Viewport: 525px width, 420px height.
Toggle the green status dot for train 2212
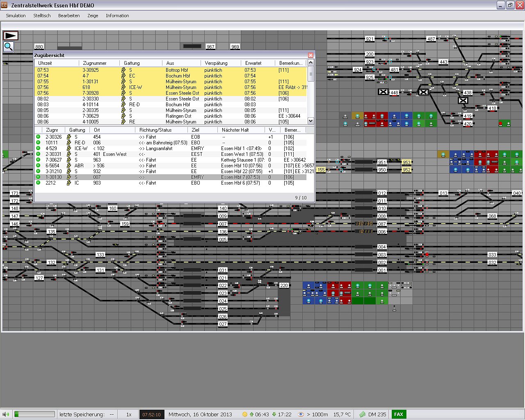point(38,183)
